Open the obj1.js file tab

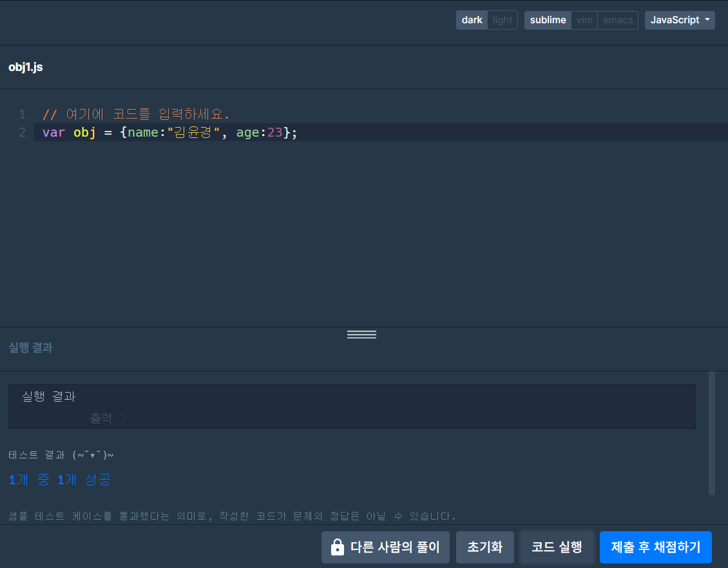(x=26, y=67)
